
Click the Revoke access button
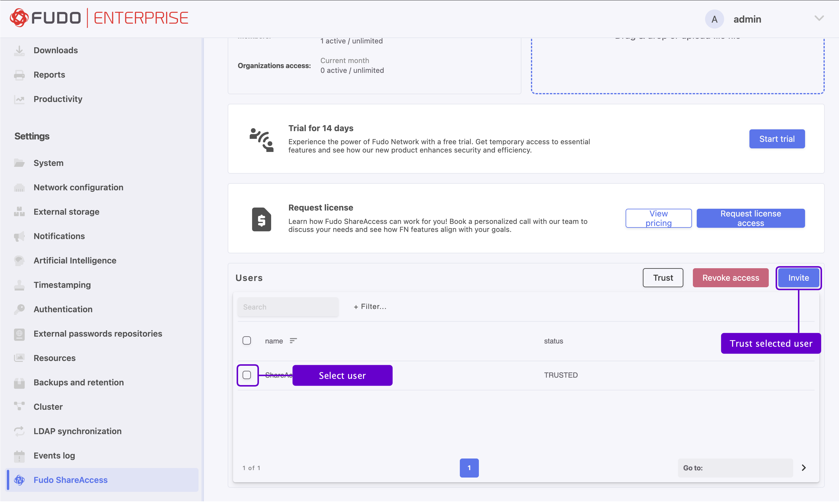pos(731,278)
